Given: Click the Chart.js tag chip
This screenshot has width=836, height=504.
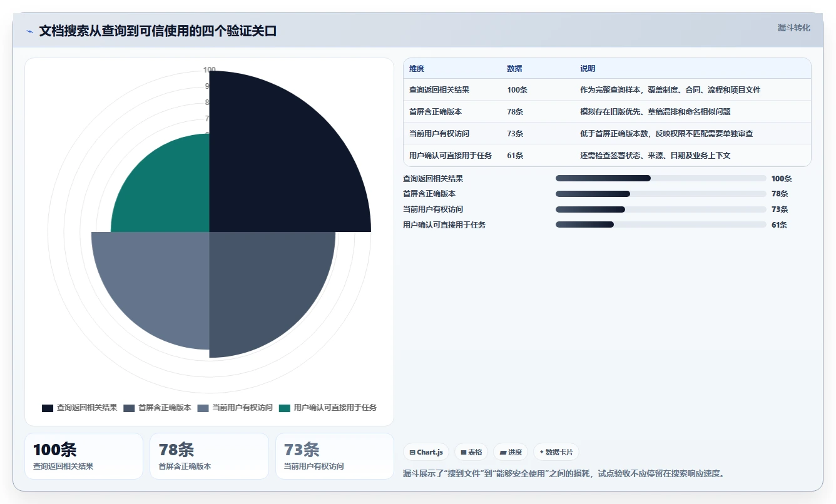Looking at the screenshot, I should [426, 452].
